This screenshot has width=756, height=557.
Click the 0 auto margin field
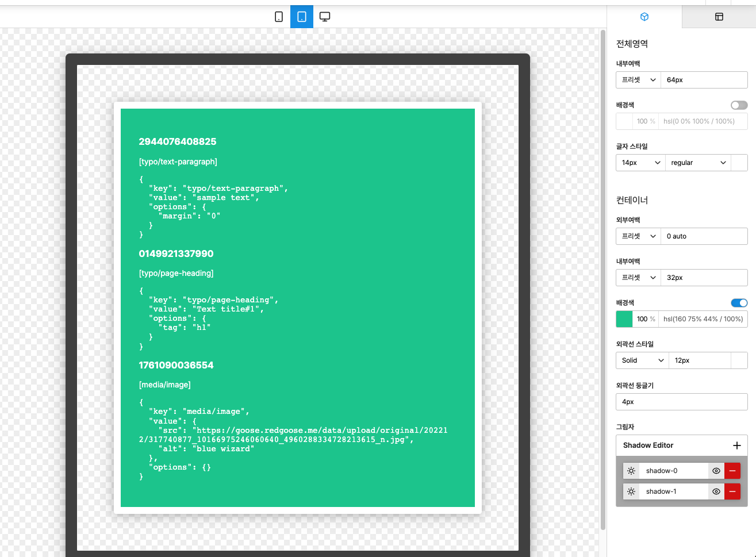pos(704,236)
